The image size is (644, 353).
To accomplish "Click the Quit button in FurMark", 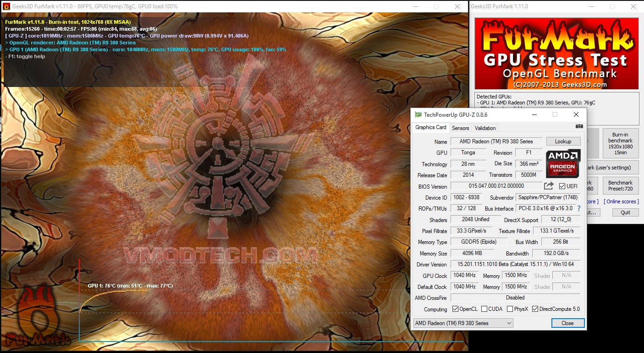I will pyautogui.click(x=625, y=212).
